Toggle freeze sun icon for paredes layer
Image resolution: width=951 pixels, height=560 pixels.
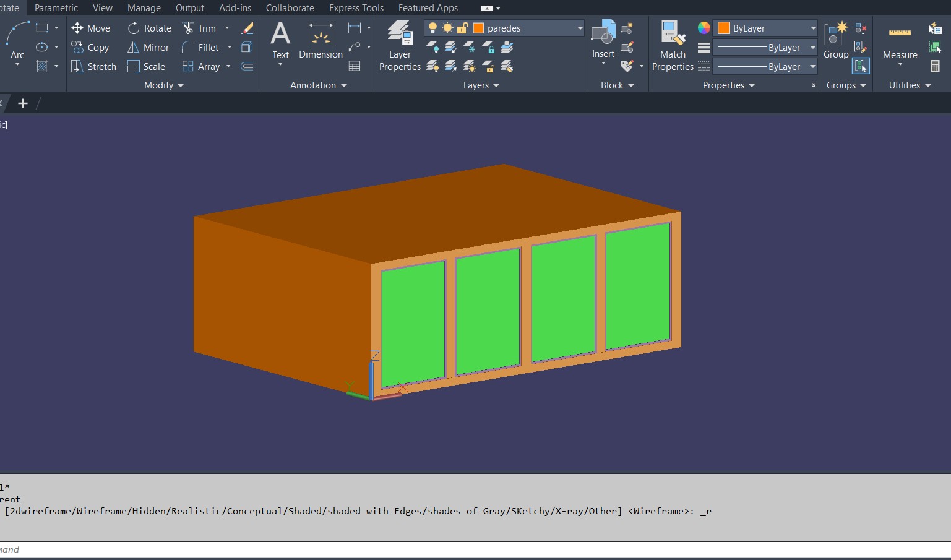tap(447, 28)
